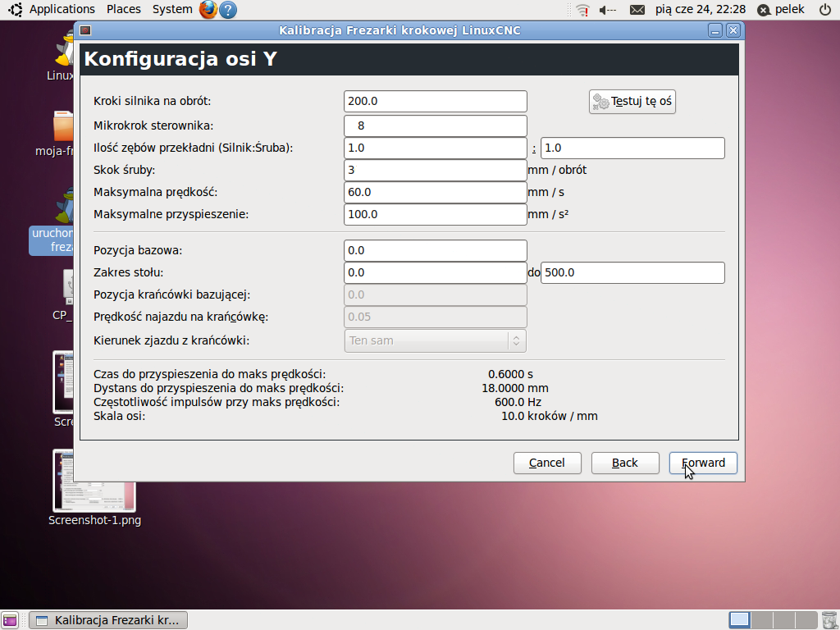Click the Zakres stołu maximum field (500.0)
The width and height of the screenshot is (840, 630).
click(x=632, y=272)
